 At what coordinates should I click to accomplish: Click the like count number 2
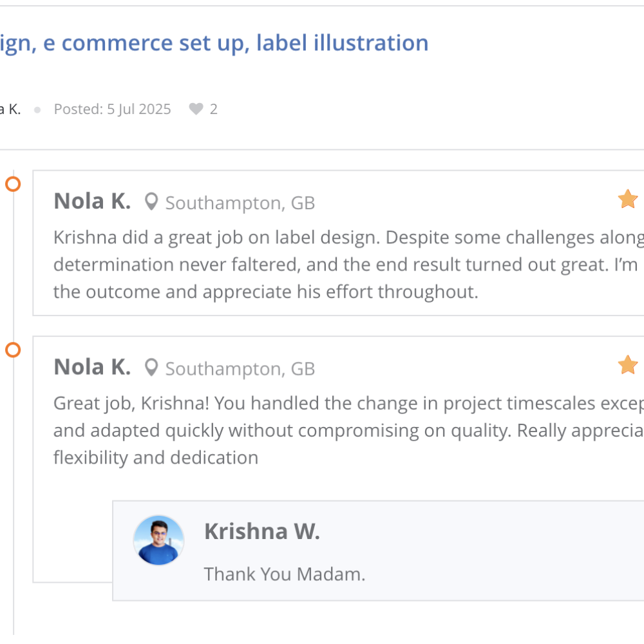pyautogui.click(x=214, y=109)
